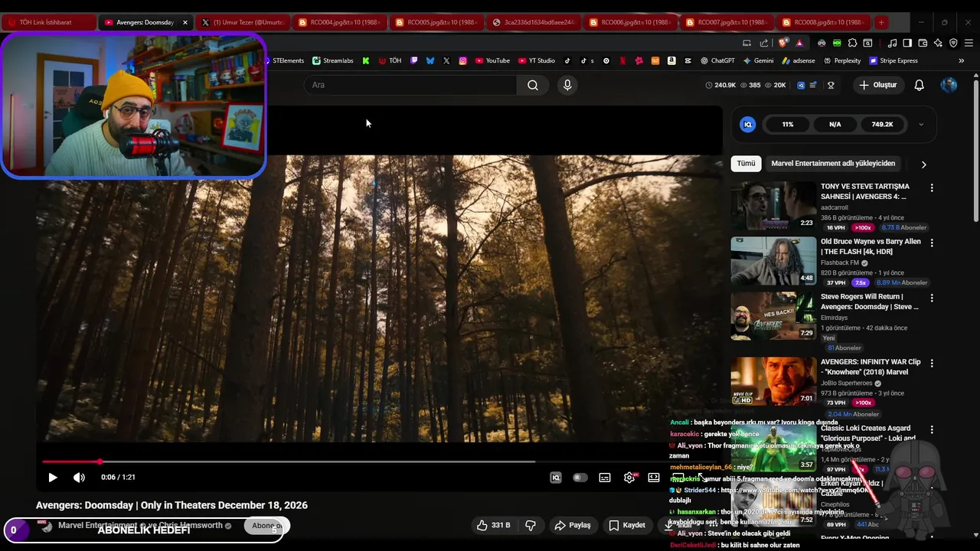Open Stripe Express bookmark
Screen dimensions: 980x551
pos(893,60)
